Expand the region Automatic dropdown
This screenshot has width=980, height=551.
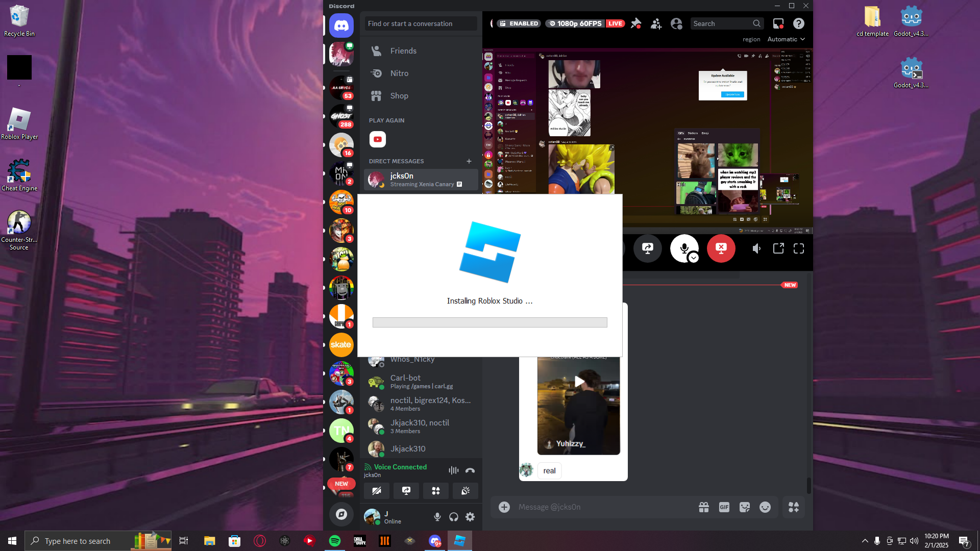click(x=786, y=39)
